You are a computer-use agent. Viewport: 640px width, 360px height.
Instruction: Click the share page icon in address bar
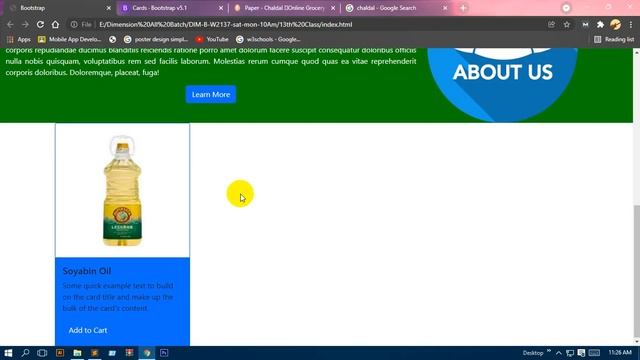551,24
